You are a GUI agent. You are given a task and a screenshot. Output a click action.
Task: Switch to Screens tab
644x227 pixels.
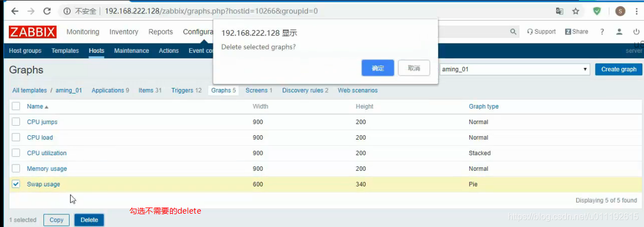256,91
